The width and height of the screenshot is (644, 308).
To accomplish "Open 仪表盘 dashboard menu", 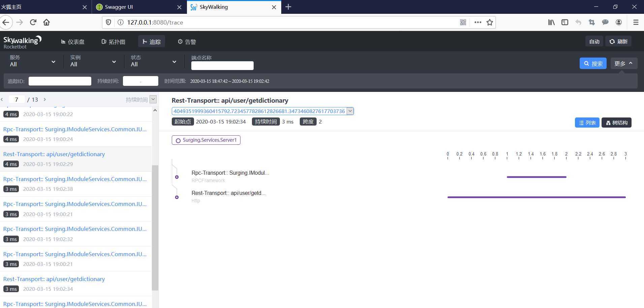I will (x=73, y=42).
